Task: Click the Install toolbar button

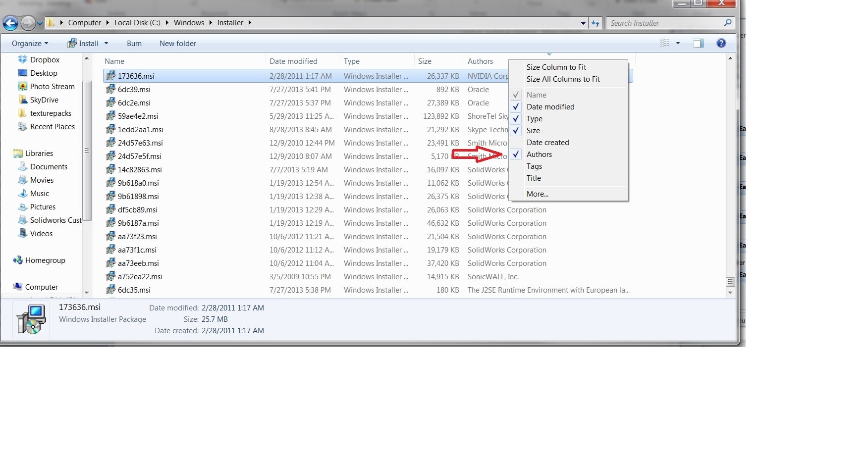Action: coord(83,44)
